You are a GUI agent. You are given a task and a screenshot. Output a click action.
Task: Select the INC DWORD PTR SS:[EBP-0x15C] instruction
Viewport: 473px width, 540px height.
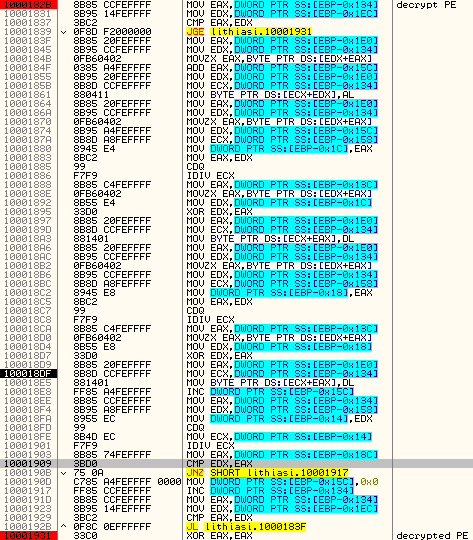pos(270,392)
